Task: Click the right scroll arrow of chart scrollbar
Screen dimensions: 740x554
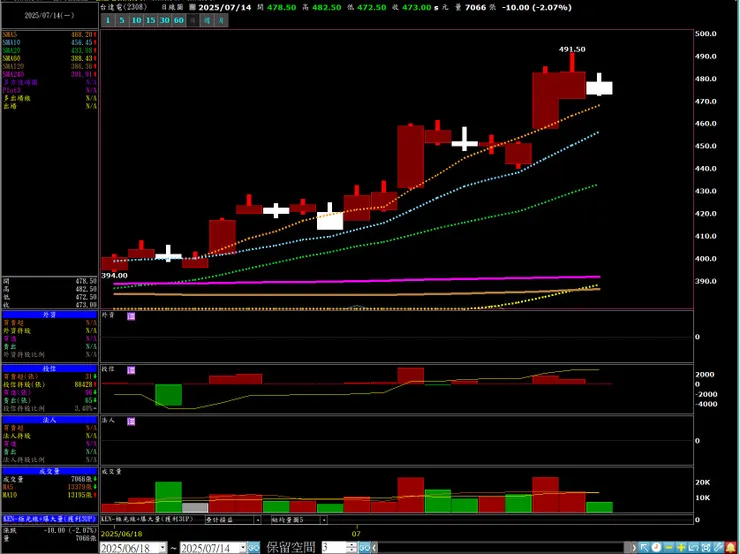Action: pos(633,548)
